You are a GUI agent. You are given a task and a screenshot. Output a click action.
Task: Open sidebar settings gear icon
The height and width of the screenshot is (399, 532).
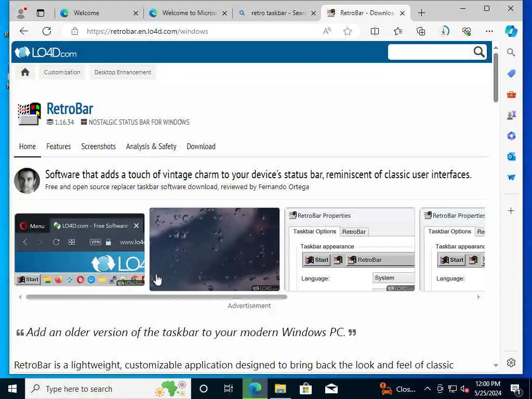tap(511, 363)
